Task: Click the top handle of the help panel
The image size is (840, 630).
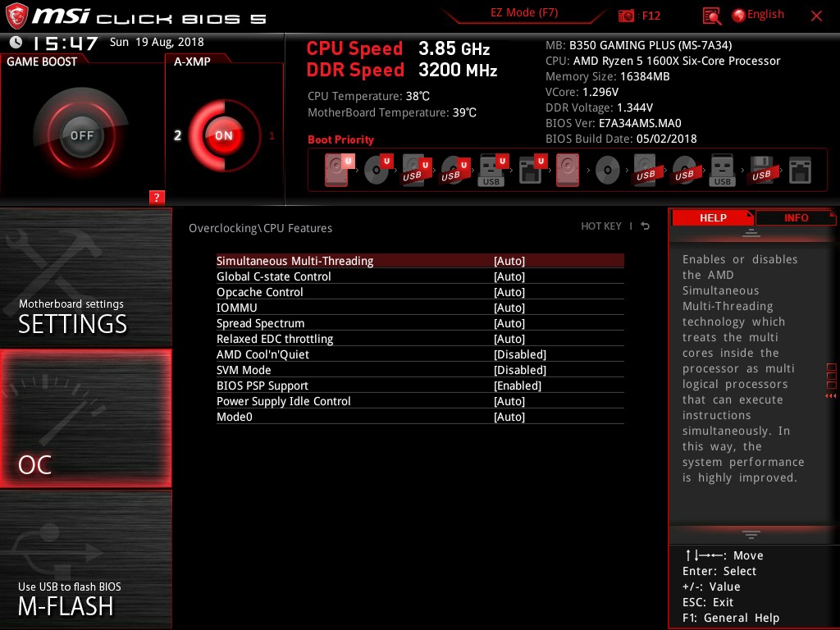Action: pos(751,232)
